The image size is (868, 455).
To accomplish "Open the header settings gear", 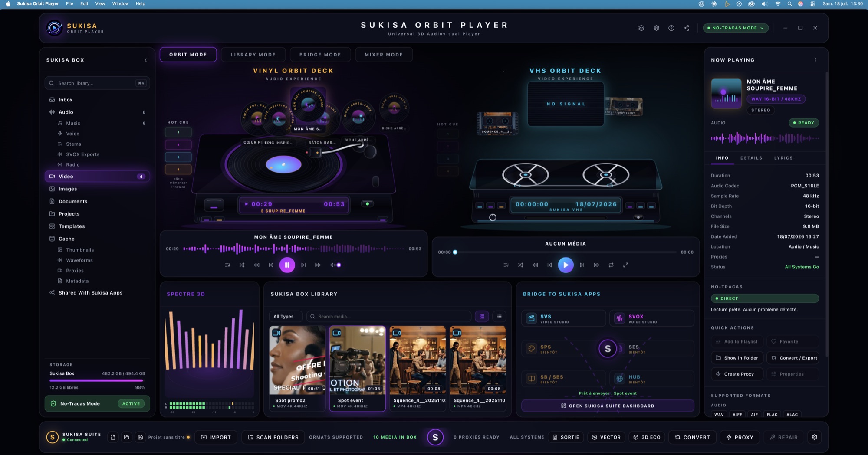I will (x=656, y=28).
